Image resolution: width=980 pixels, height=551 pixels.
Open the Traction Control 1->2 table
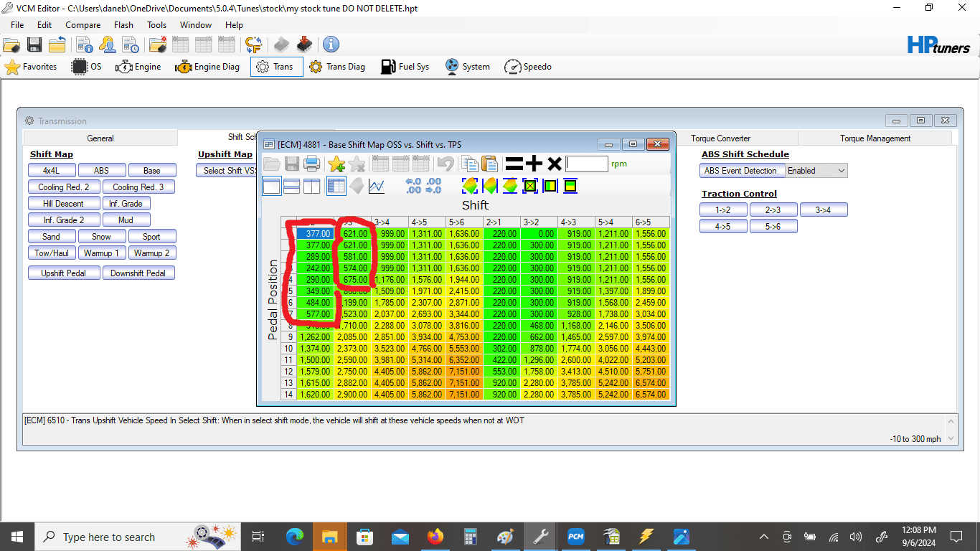723,210
